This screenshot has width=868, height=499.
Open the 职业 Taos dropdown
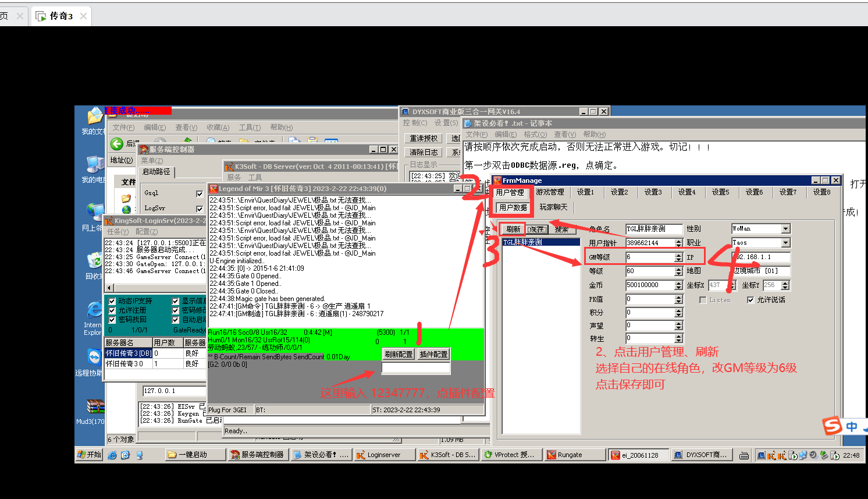pos(786,243)
